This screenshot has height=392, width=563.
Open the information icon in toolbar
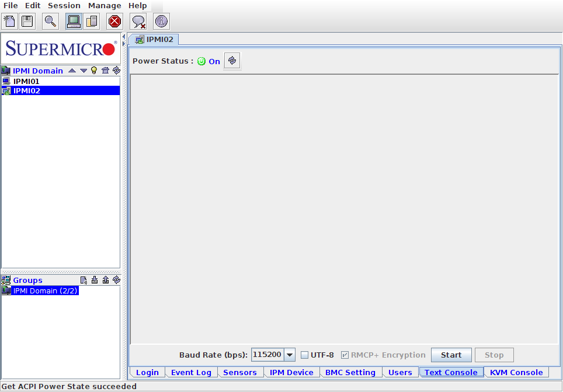click(x=162, y=22)
